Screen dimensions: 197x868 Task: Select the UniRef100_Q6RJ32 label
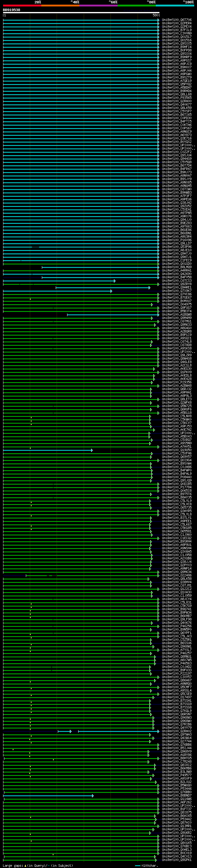tap(177, 389)
